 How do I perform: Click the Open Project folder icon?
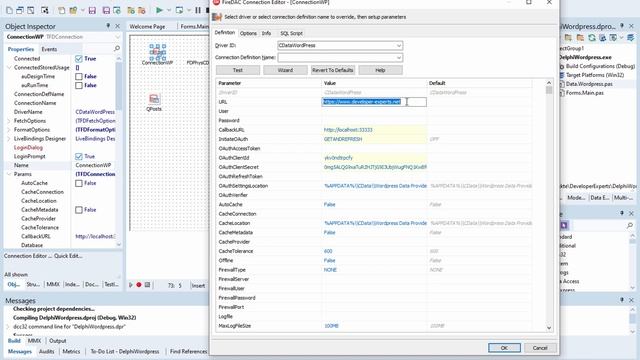(x=73, y=11)
